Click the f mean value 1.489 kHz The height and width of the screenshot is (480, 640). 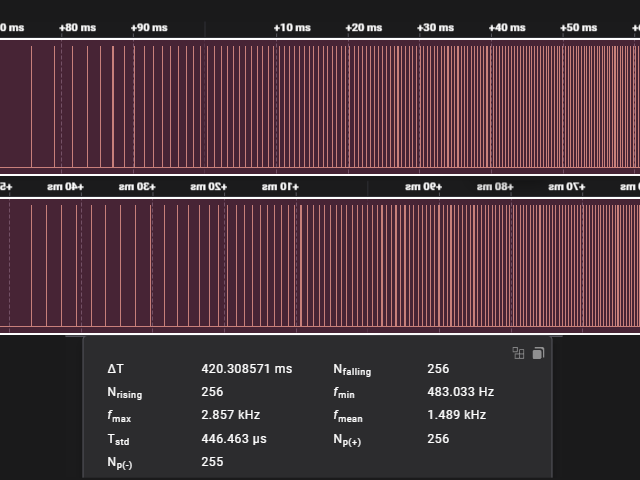tap(457, 415)
